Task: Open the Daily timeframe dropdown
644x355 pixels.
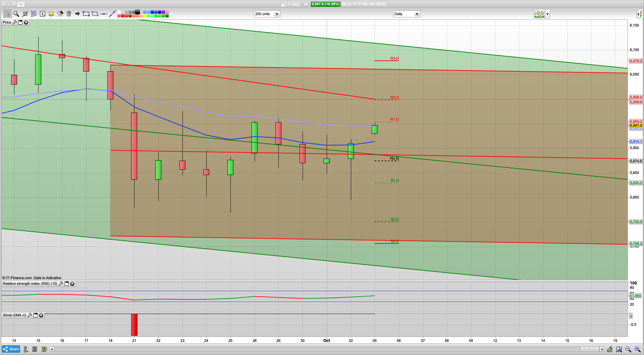Action: pyautogui.click(x=417, y=14)
